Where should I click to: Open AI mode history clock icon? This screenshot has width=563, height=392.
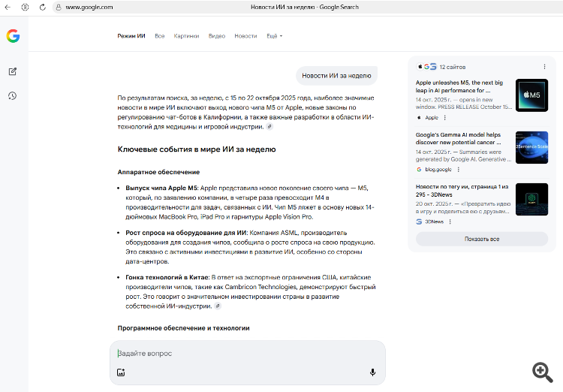(x=13, y=96)
